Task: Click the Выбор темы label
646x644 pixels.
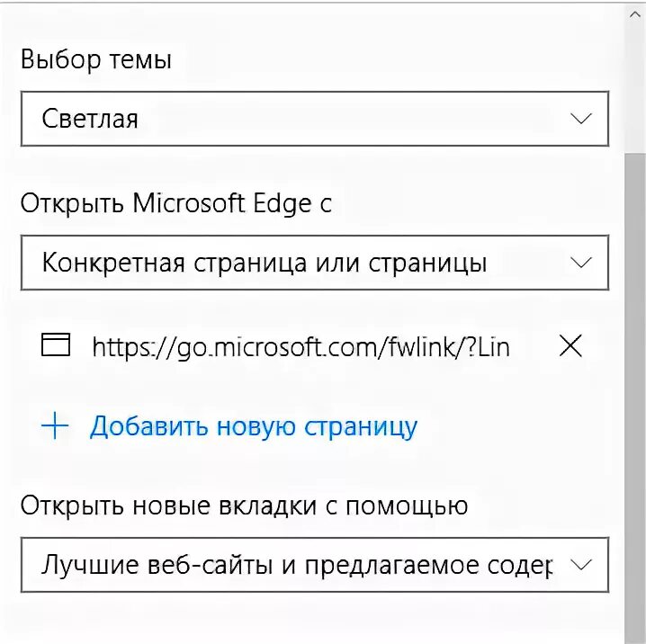Action: tap(95, 61)
